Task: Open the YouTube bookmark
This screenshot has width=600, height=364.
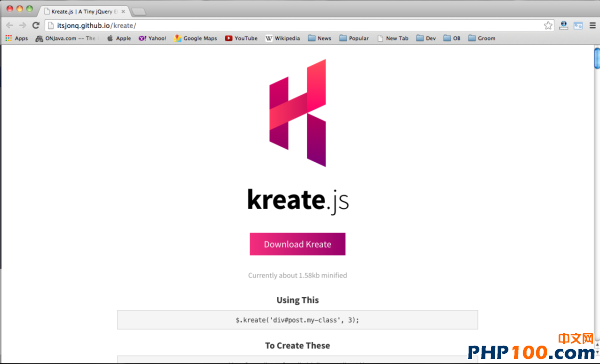Action: [x=241, y=38]
